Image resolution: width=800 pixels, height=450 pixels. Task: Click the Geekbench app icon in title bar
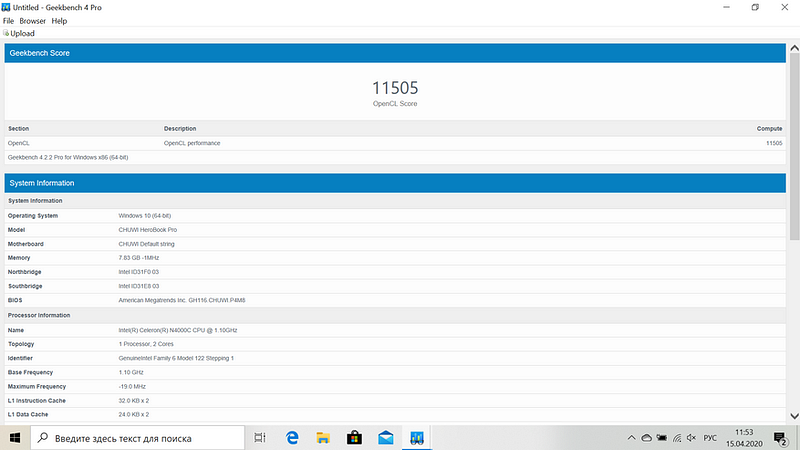click(x=6, y=7)
